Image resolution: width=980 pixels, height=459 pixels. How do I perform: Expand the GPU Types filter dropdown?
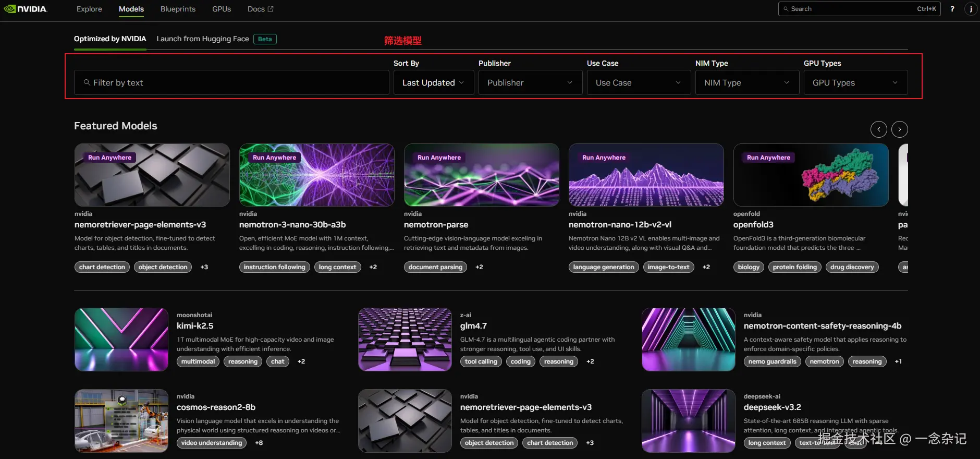(855, 82)
